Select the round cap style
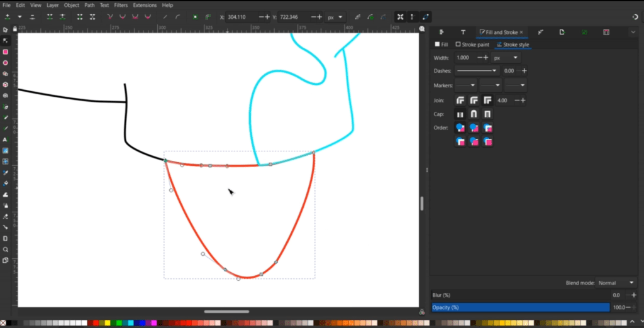This screenshot has width=644, height=328. point(474,114)
